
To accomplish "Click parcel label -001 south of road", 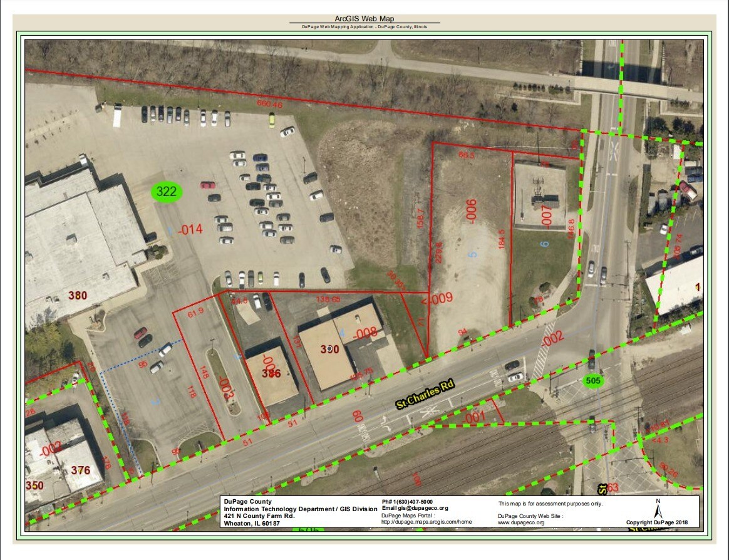I will pos(475,416).
